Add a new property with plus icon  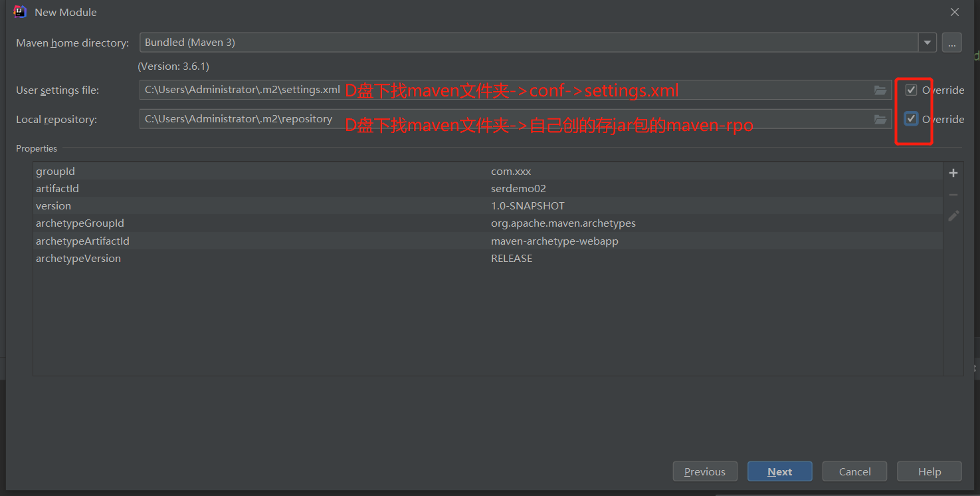[x=953, y=173]
